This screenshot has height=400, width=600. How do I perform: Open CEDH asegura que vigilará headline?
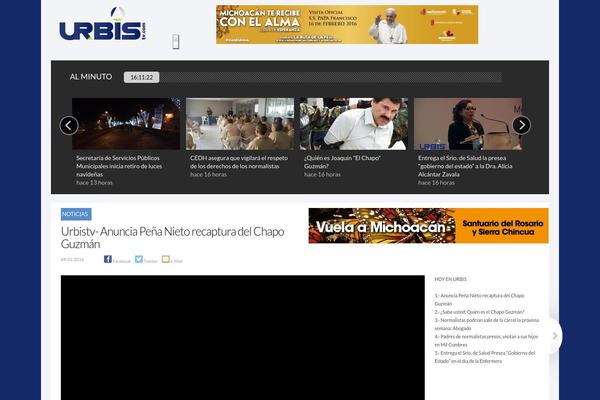pyautogui.click(x=239, y=162)
